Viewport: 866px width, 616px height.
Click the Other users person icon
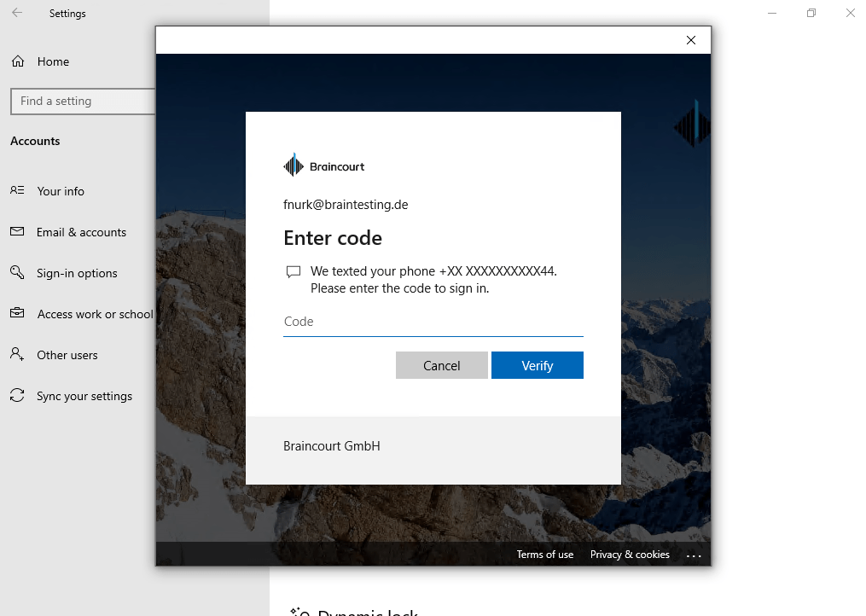[x=17, y=354]
